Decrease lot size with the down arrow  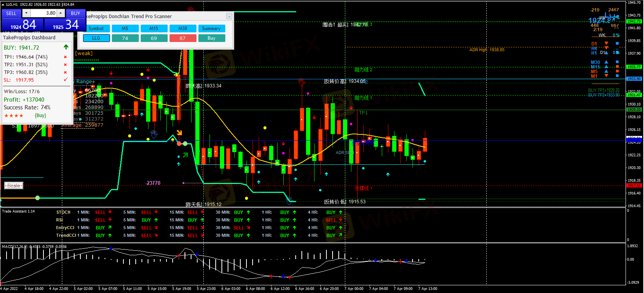[26, 13]
